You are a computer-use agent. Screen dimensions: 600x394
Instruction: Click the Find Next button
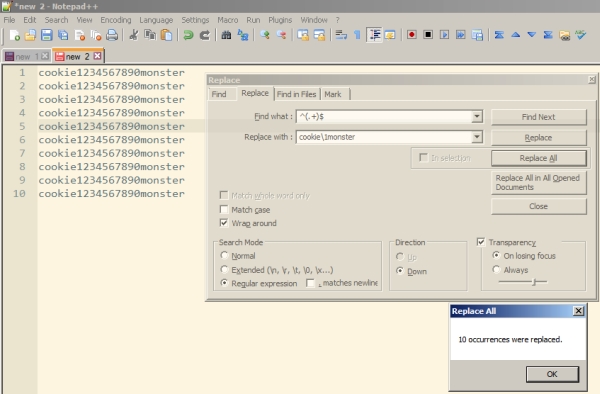(538, 117)
